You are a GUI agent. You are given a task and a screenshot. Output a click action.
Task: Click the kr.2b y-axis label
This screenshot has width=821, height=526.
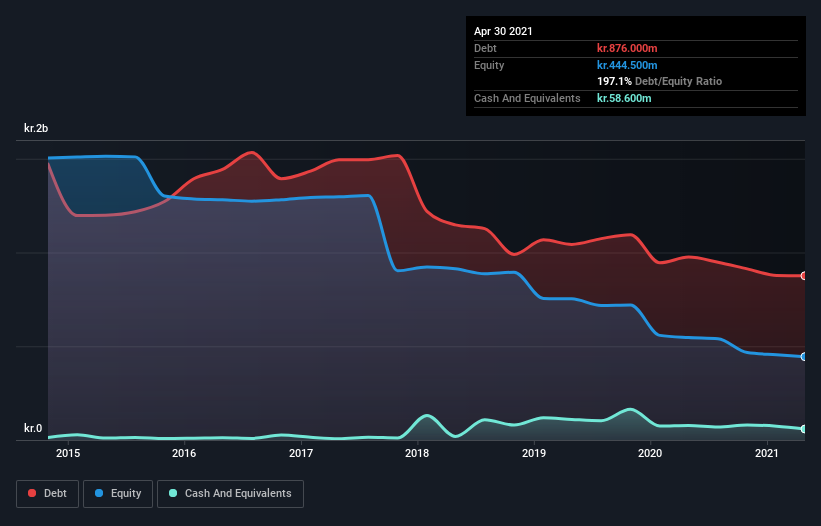(36, 128)
